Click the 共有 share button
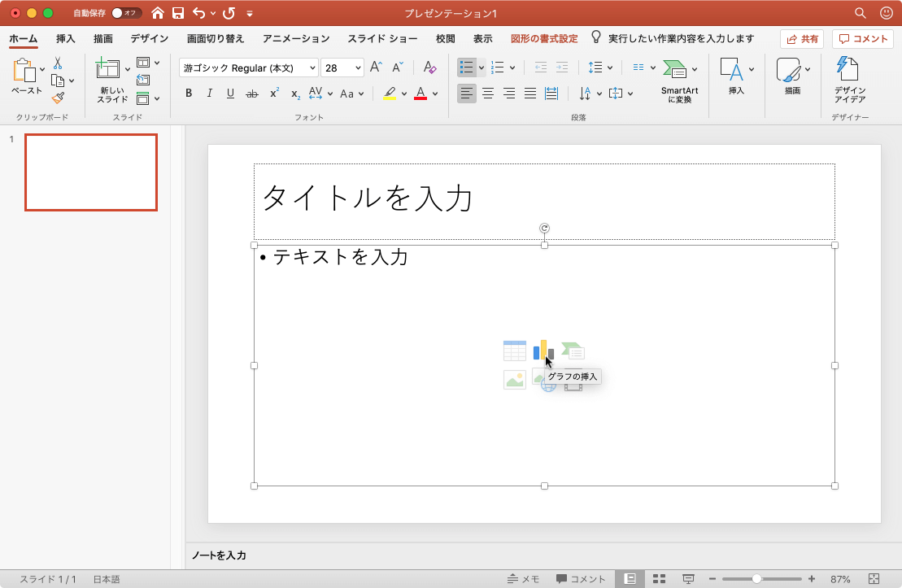 click(x=802, y=38)
